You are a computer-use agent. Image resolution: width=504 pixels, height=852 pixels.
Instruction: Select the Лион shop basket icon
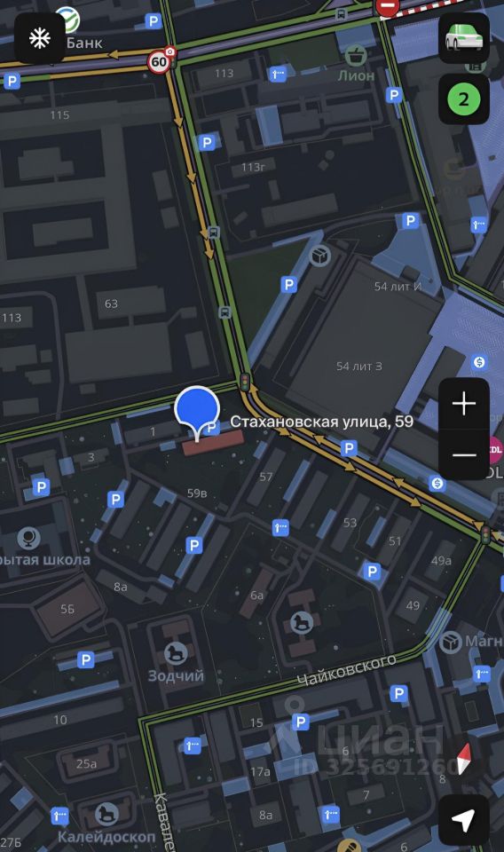click(x=355, y=54)
